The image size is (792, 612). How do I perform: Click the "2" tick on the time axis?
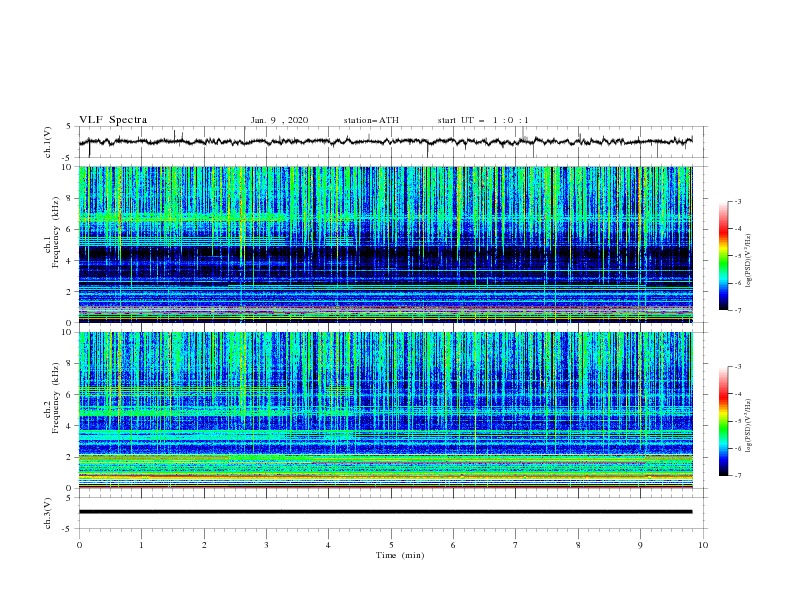[x=204, y=545]
